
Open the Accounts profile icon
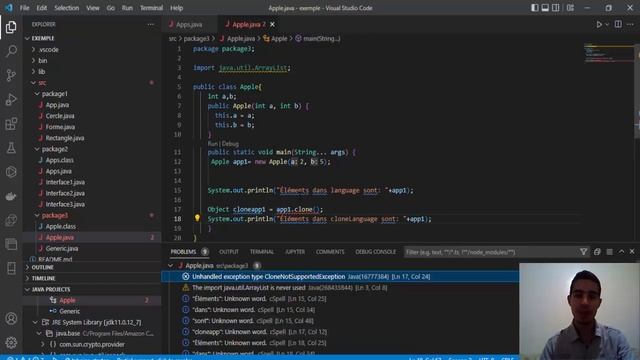tap(11, 318)
